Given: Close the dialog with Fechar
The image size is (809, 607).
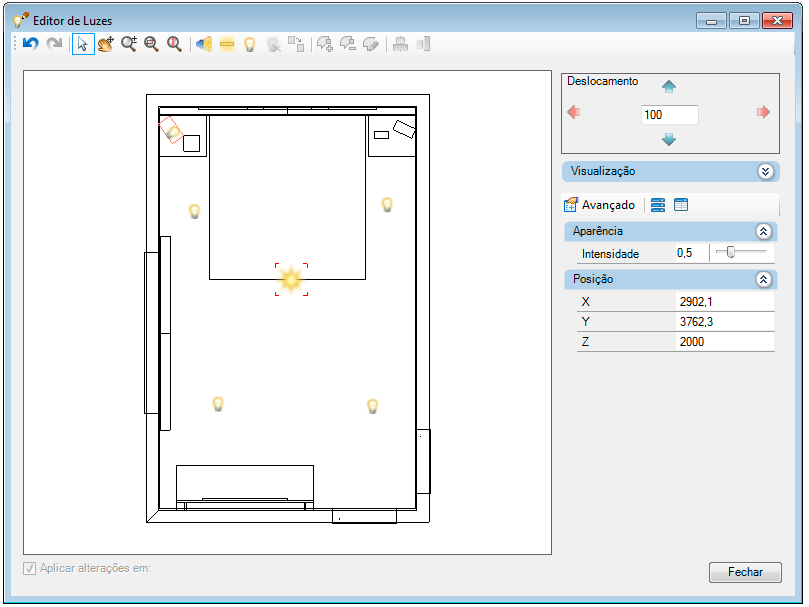Looking at the screenshot, I should [745, 572].
